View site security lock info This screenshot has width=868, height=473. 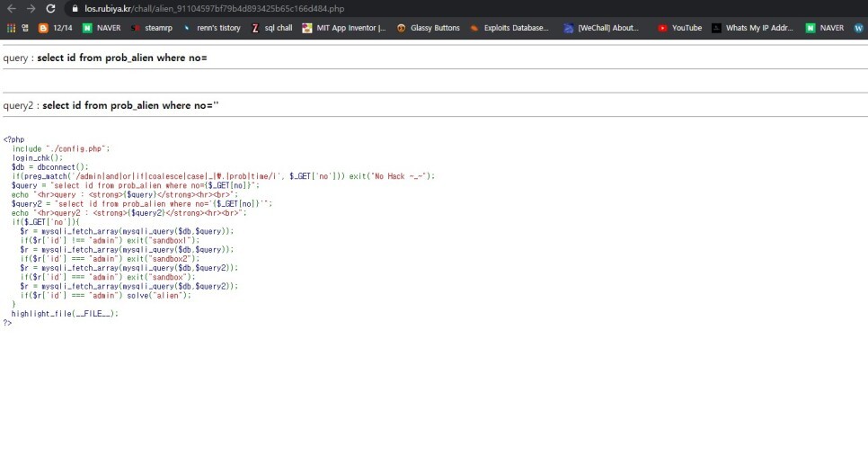[x=75, y=9]
